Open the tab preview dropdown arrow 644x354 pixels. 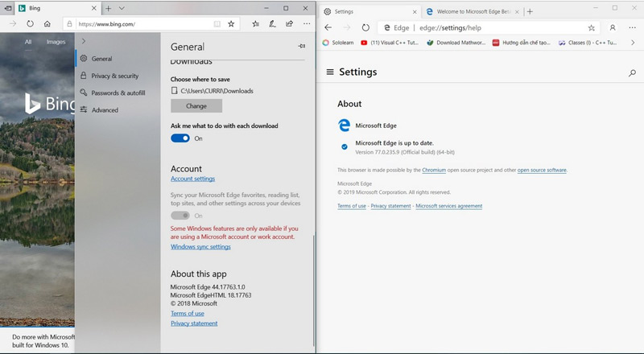click(122, 7)
